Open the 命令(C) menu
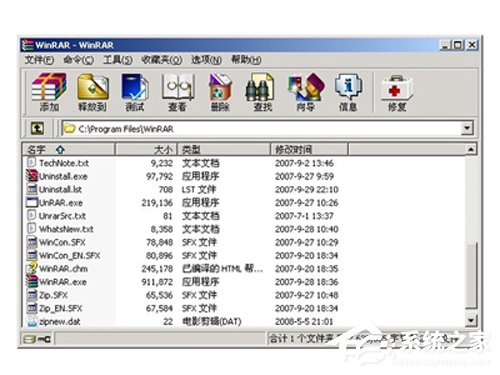This screenshot has height=375, width=500. 79,60
